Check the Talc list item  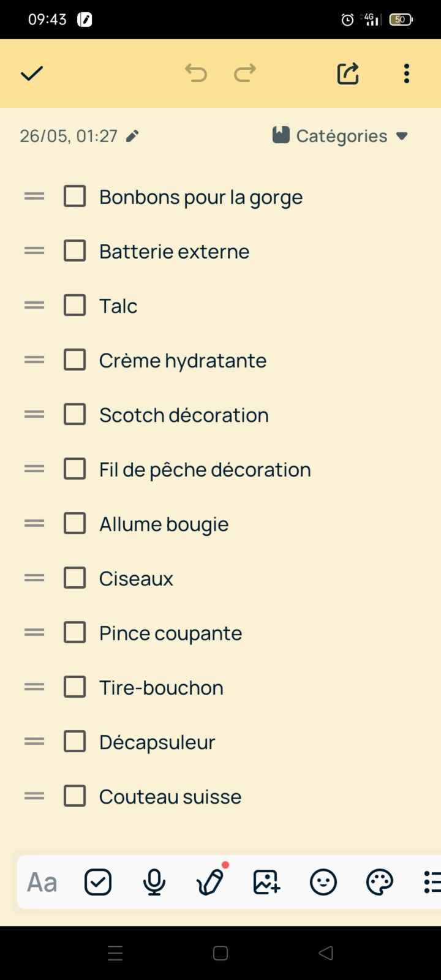coord(74,305)
